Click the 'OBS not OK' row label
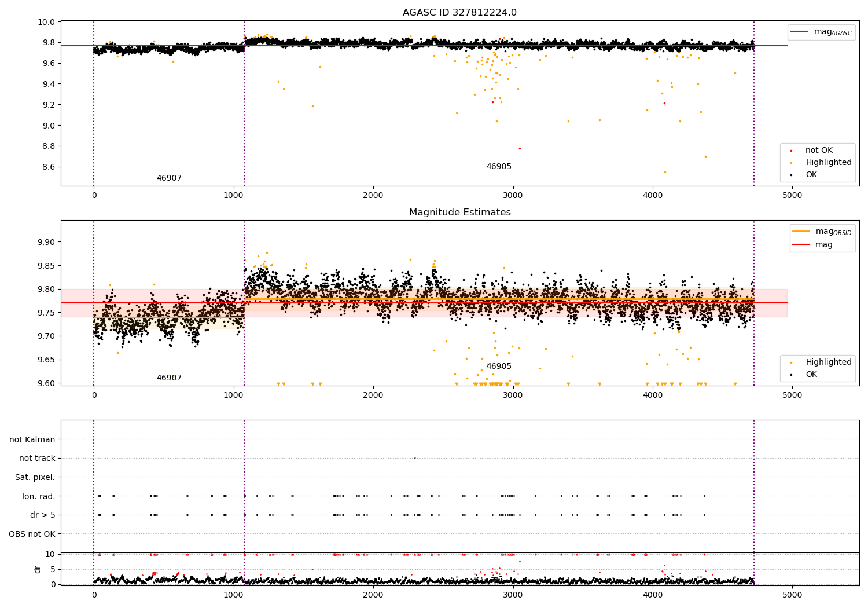 tap(32, 534)
